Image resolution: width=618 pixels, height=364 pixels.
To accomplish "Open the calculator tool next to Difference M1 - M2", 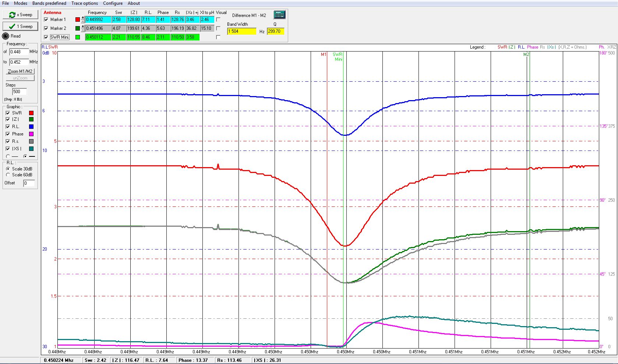I will click(279, 15).
